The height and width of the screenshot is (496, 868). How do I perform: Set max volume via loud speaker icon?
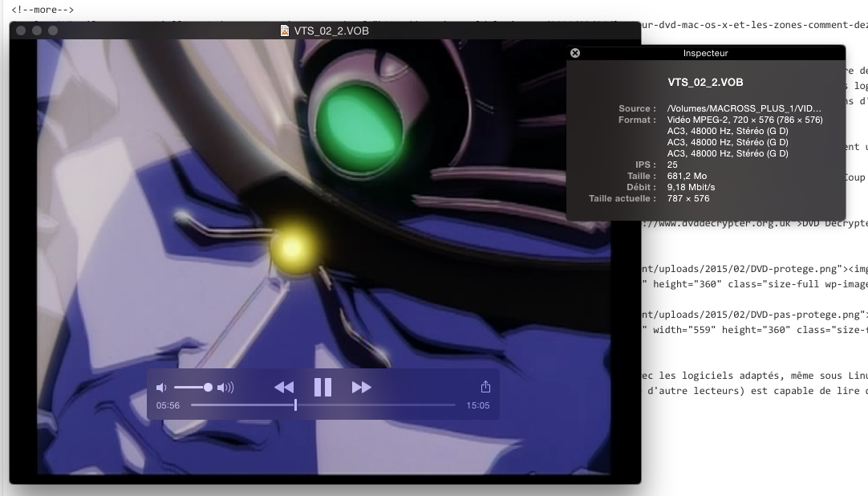[225, 388]
